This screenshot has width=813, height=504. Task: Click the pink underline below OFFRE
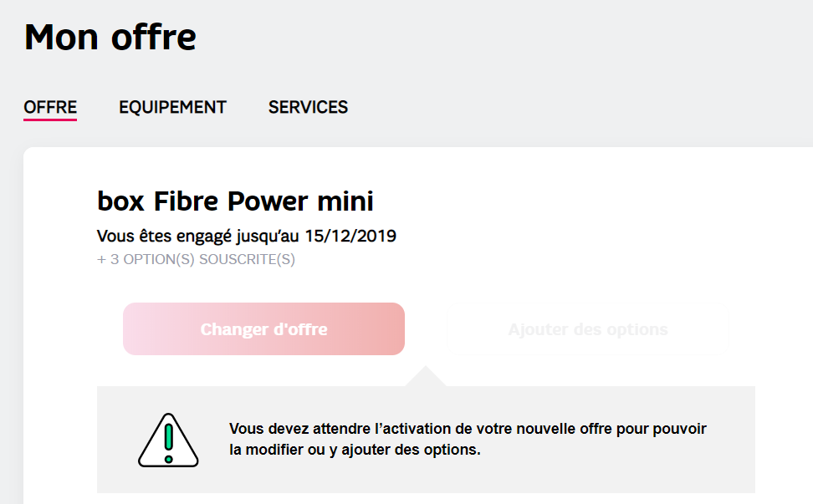[50, 121]
